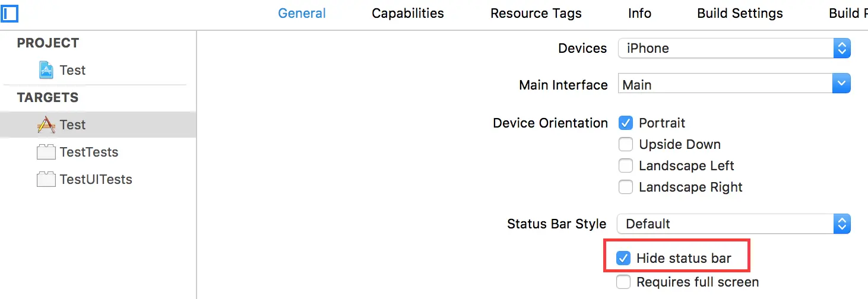
Task: Enable the Upside Down orientation
Action: pyautogui.click(x=625, y=144)
